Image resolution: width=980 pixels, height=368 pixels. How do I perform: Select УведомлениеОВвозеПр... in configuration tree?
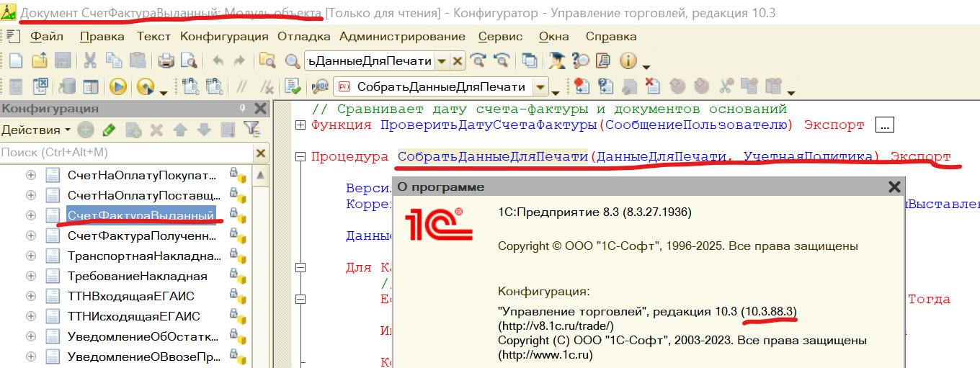(x=144, y=356)
